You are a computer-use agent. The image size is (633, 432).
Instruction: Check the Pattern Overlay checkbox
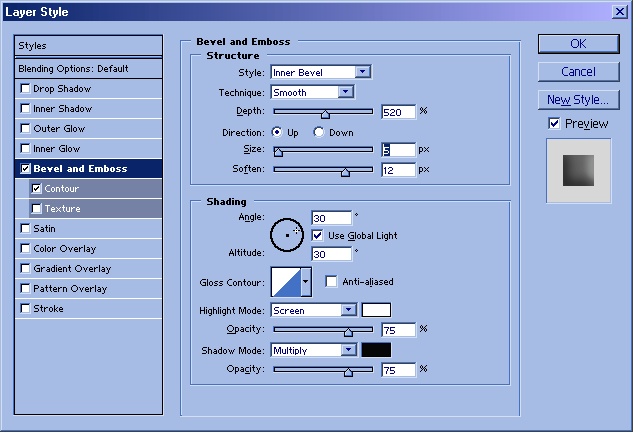click(25, 288)
